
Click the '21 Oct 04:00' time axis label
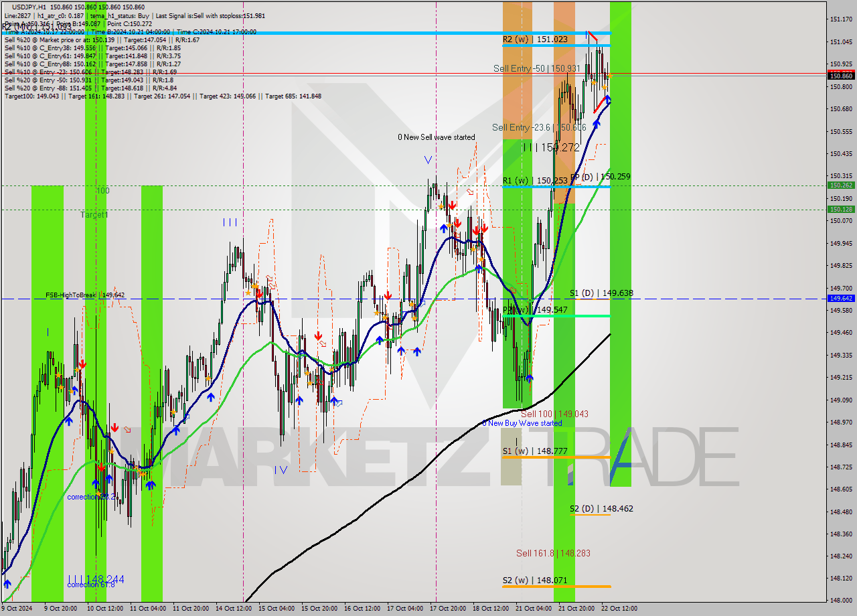tap(534, 609)
